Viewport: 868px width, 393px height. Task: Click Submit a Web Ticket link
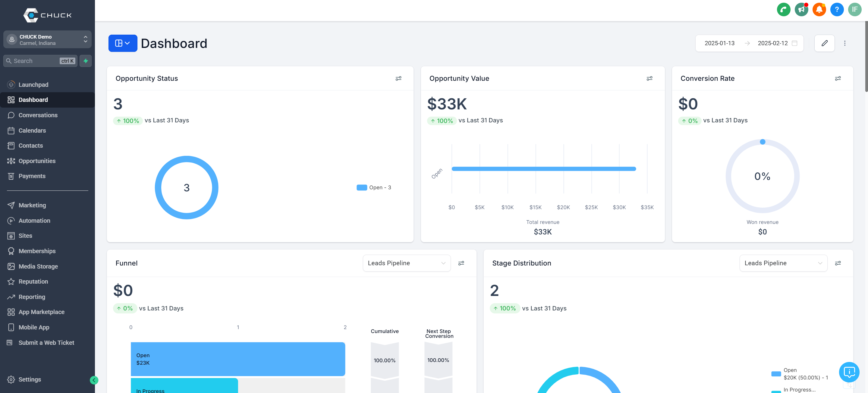46,343
